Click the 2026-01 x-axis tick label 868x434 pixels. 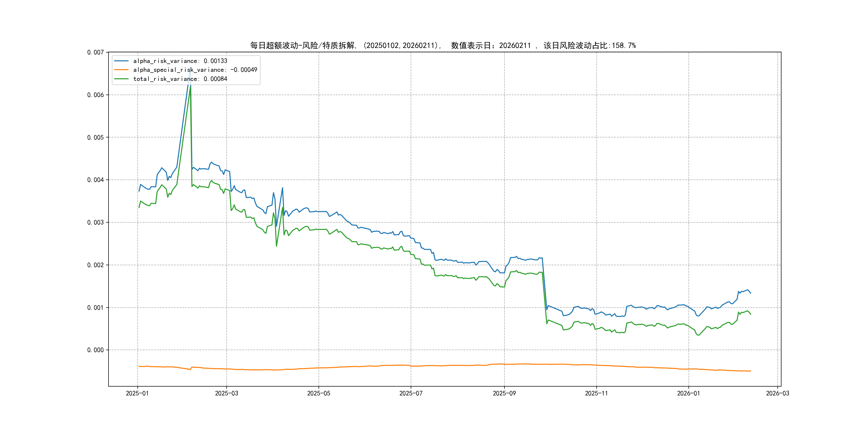(689, 393)
